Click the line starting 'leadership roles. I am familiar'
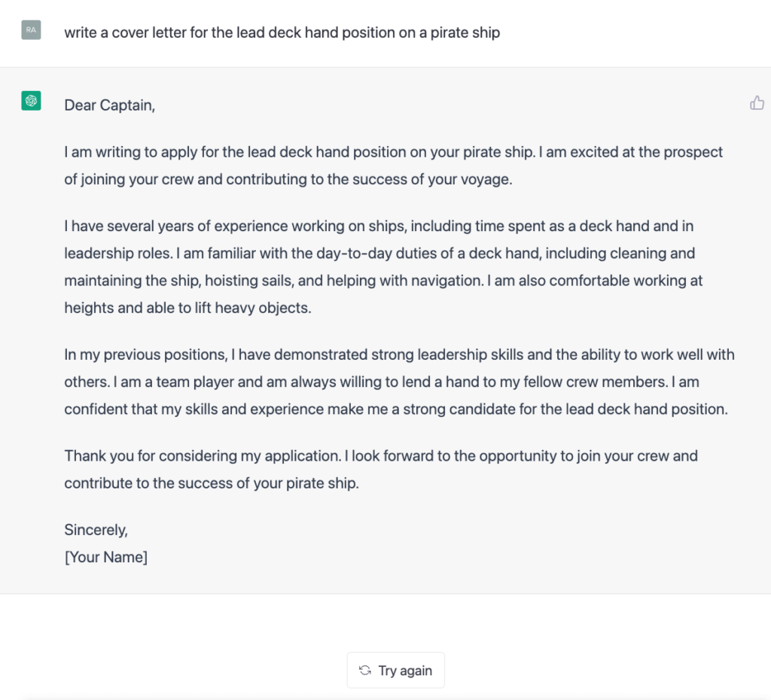 pos(379,253)
